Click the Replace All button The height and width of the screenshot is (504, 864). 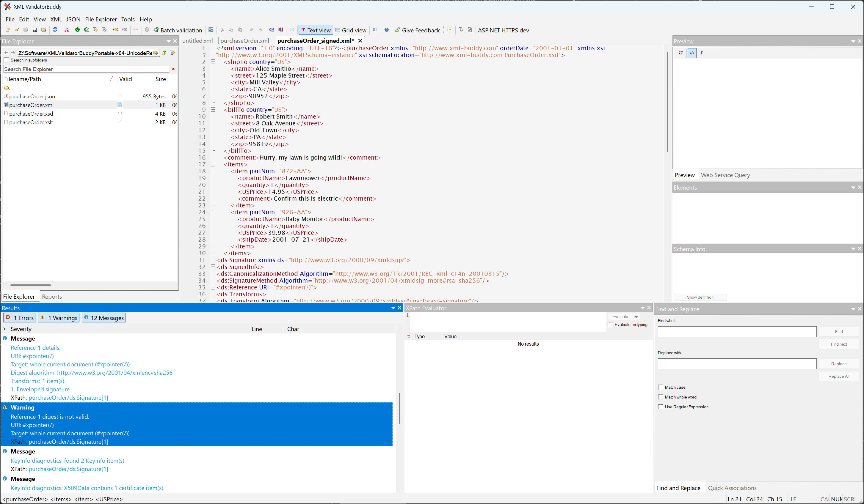click(x=839, y=376)
